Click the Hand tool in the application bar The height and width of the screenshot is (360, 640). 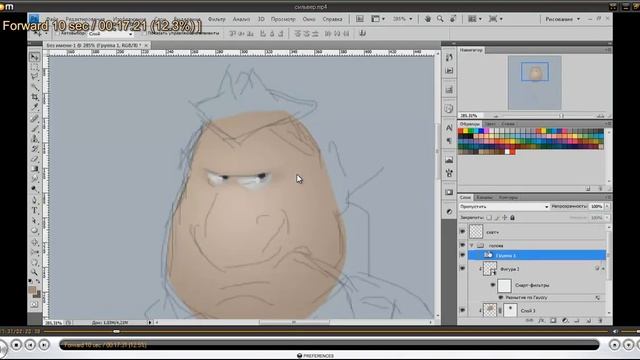pos(427,19)
